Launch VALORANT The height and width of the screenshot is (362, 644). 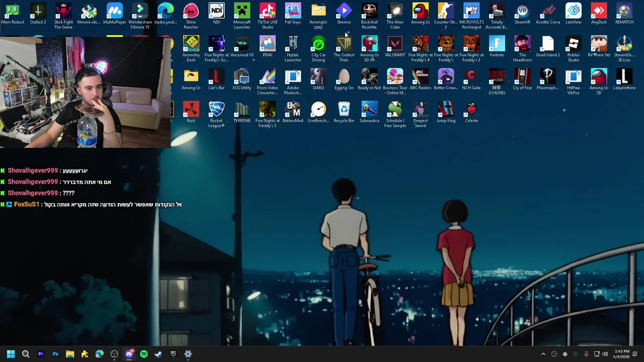coord(395,47)
